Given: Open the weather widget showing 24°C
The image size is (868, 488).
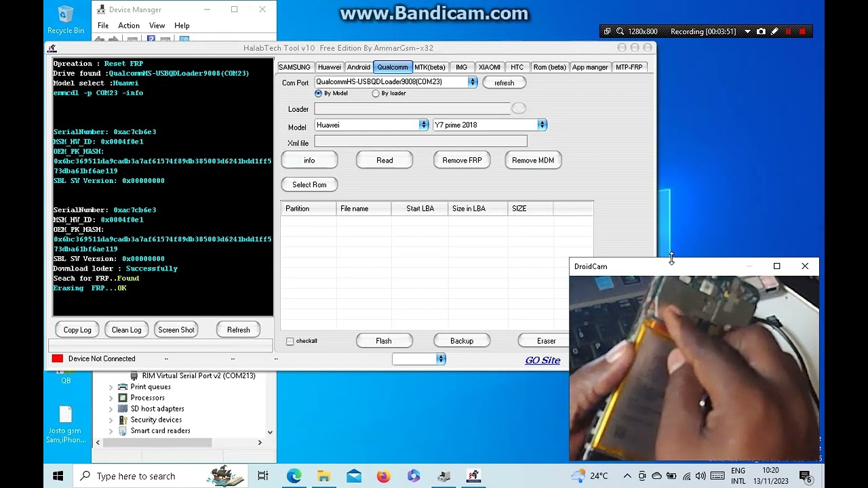Looking at the screenshot, I should click(x=590, y=476).
